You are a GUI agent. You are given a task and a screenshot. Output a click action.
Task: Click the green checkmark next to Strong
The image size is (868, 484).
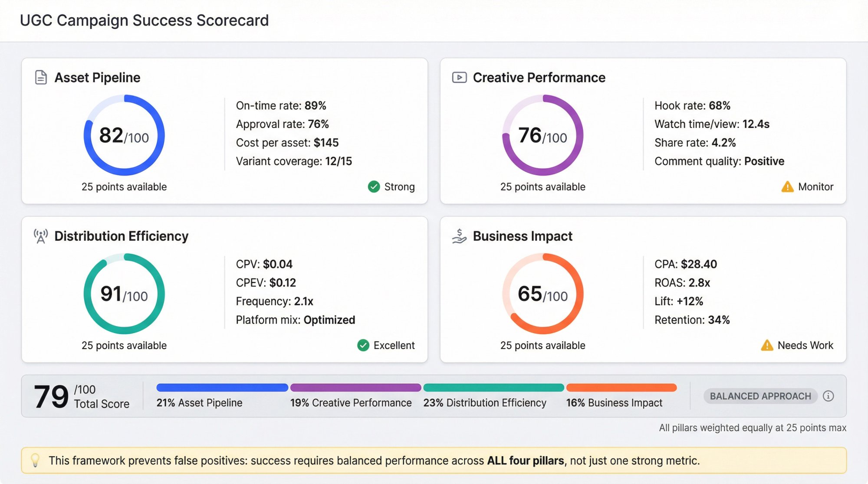[x=374, y=186]
